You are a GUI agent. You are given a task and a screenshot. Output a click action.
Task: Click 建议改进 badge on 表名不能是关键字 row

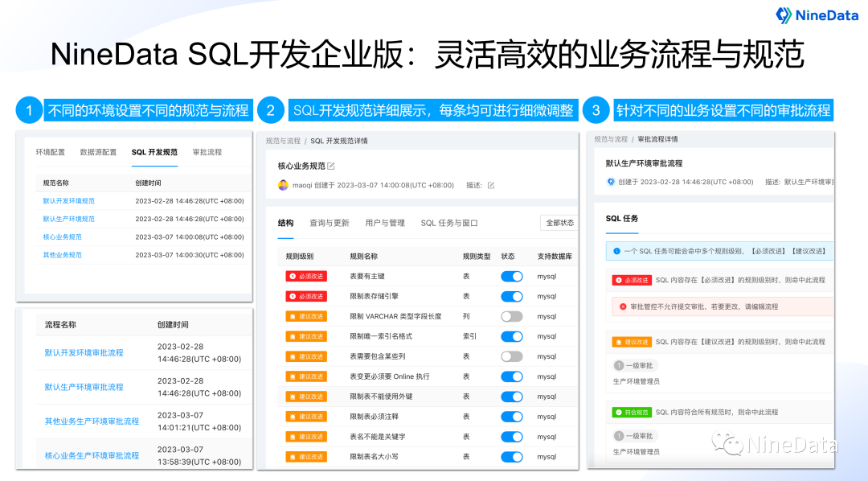click(x=306, y=437)
